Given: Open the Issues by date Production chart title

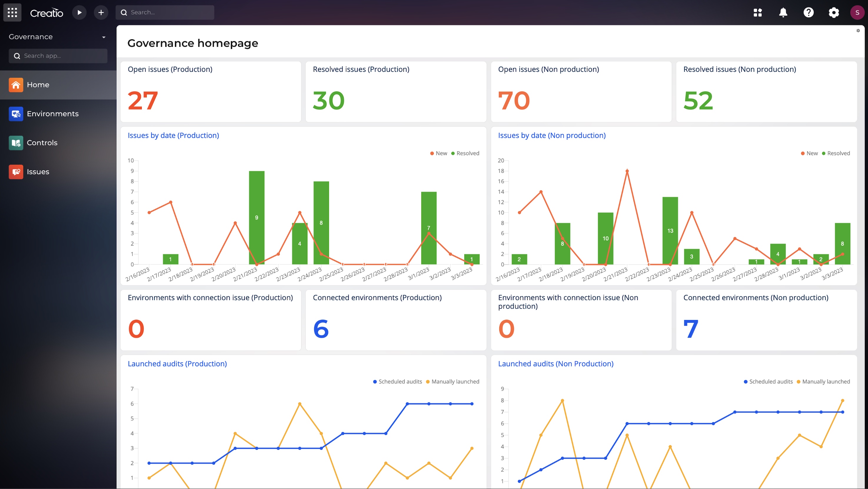Looking at the screenshot, I should [173, 135].
